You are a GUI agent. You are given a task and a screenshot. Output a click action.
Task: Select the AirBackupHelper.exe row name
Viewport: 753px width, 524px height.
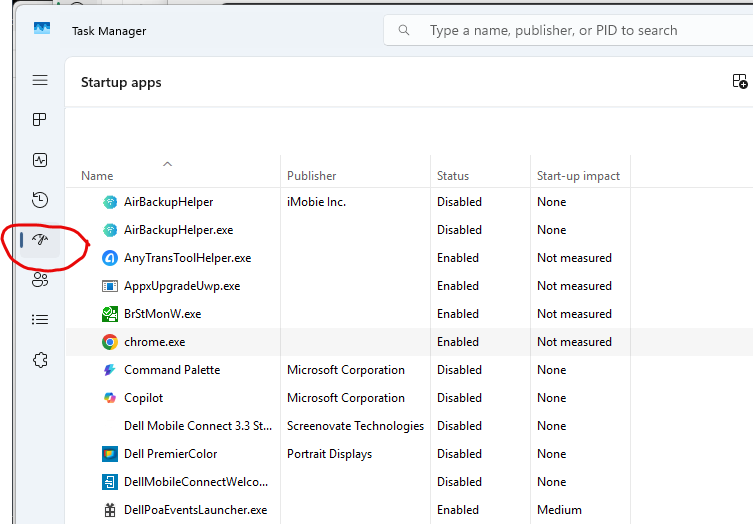tap(179, 230)
